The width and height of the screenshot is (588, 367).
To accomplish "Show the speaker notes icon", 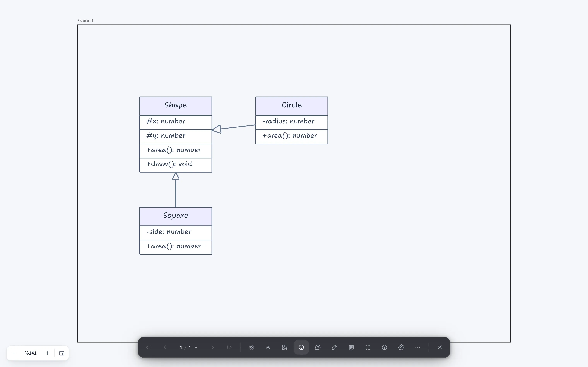I will [x=351, y=347].
